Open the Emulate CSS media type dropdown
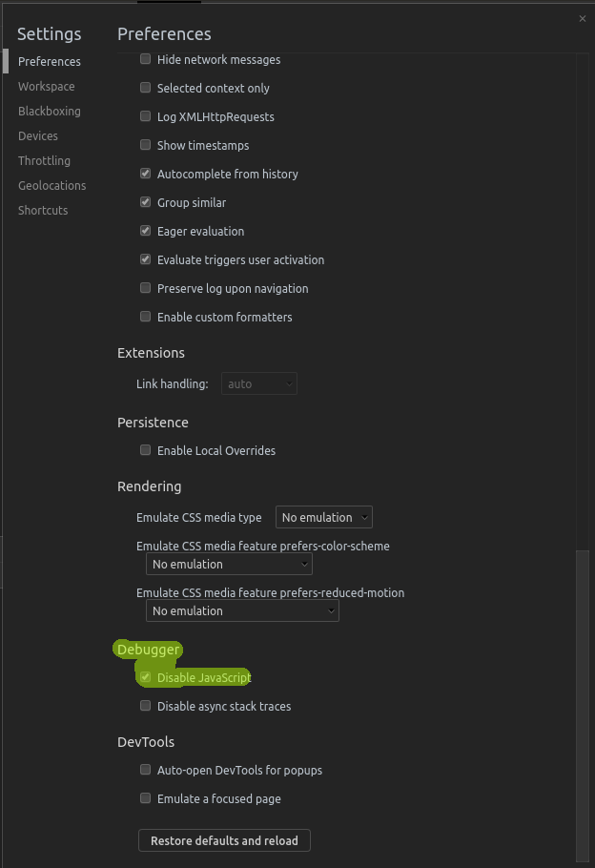The image size is (595, 868). point(323,517)
